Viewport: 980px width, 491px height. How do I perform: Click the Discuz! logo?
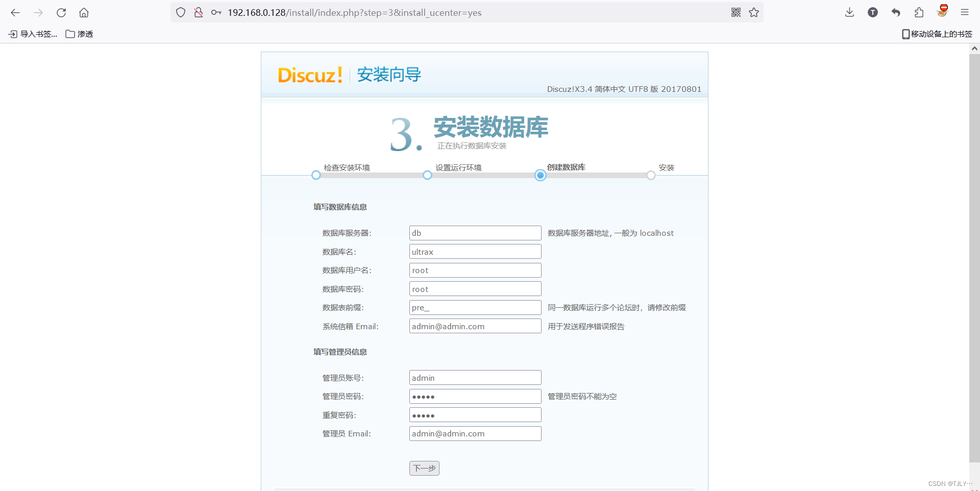click(x=310, y=75)
